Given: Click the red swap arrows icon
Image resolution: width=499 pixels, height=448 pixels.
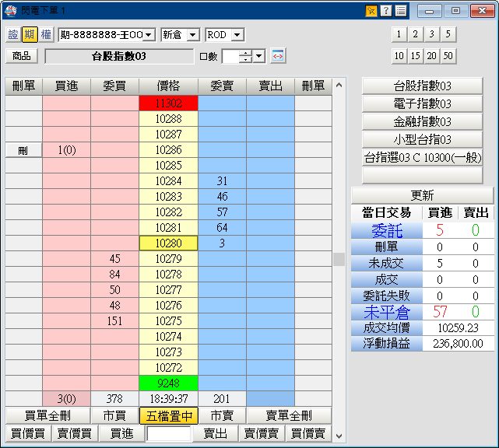Looking at the screenshot, I should pyautogui.click(x=278, y=56).
